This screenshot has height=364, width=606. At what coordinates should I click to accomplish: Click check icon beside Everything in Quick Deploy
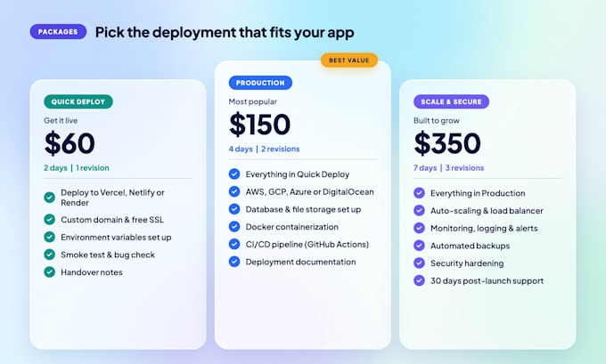tap(234, 174)
